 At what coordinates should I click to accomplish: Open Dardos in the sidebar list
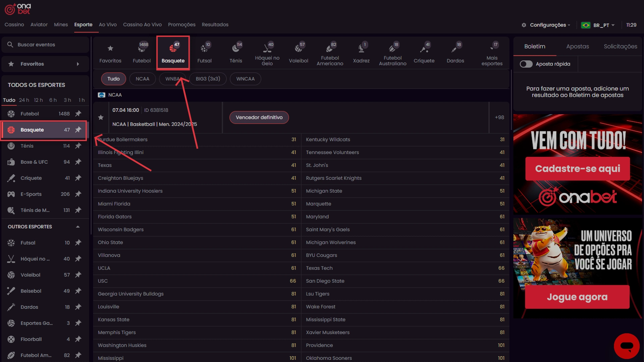coord(45,307)
